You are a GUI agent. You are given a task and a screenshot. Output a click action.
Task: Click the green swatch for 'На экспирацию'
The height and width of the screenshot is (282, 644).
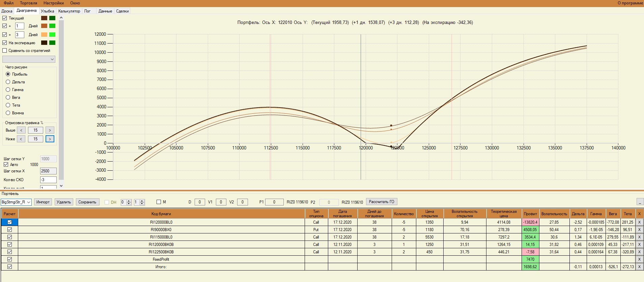click(52, 43)
